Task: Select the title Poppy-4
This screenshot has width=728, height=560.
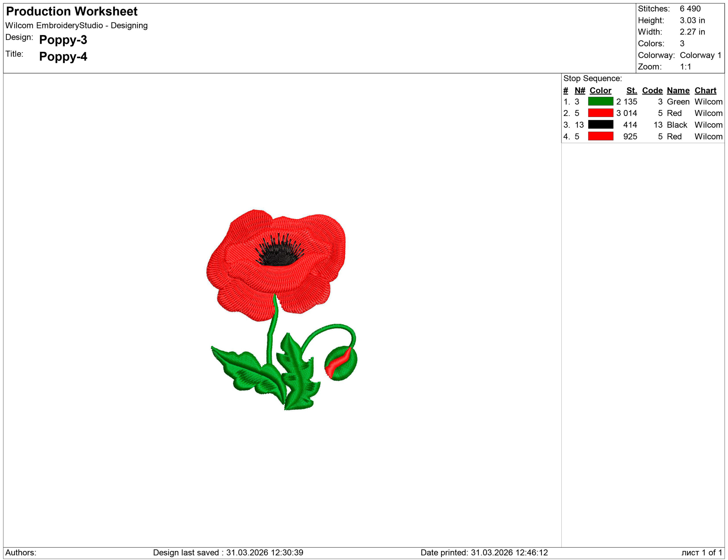Action: pos(63,57)
